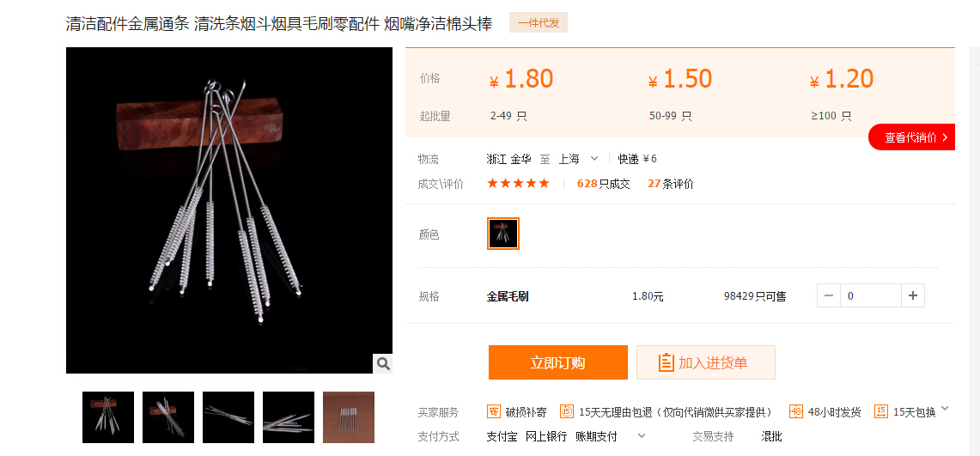Select the last thumbnail with brown background
The height and width of the screenshot is (456, 980).
(349, 417)
